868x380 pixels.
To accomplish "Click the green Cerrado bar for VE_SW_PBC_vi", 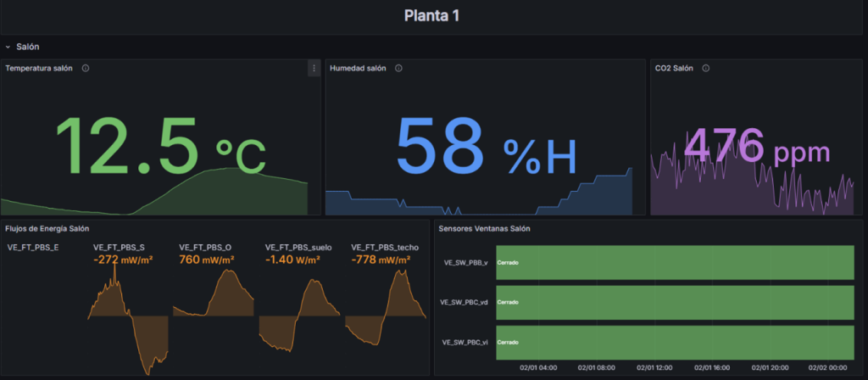I will pyautogui.click(x=675, y=342).
